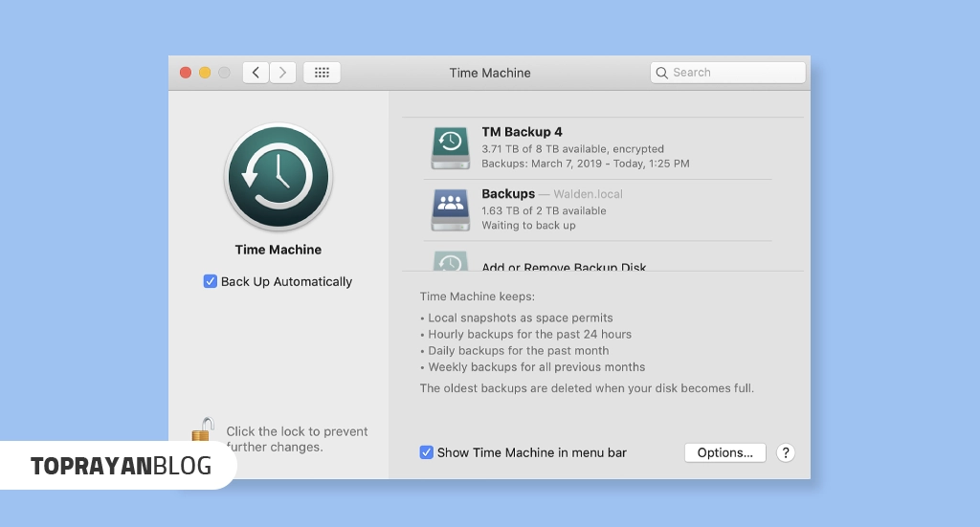980x527 pixels.
Task: Select the Backups network disk icon
Action: [450, 209]
